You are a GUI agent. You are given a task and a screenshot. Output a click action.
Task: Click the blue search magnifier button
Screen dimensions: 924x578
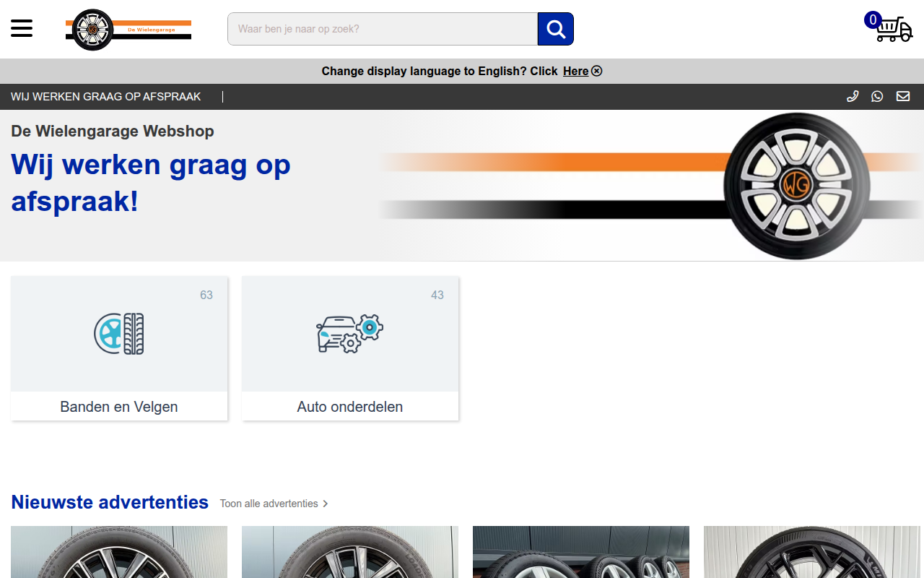tap(556, 29)
